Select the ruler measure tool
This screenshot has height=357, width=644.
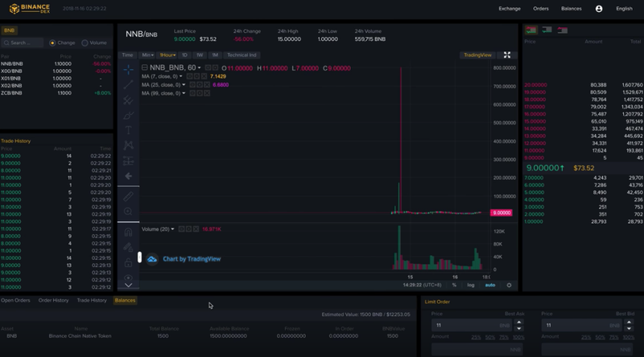(128, 196)
